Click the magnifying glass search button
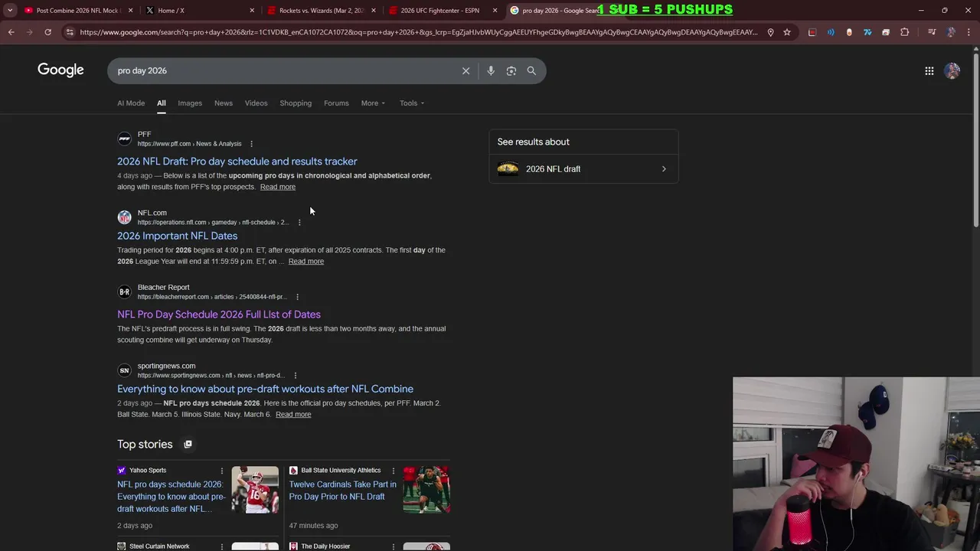 531,70
